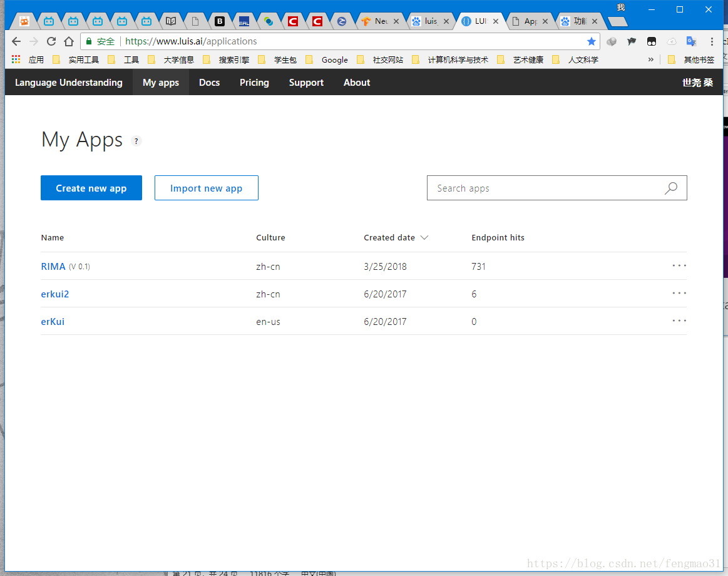This screenshot has width=728, height=576.
Task: Reload the page with refresh icon
Action: pyautogui.click(x=51, y=41)
